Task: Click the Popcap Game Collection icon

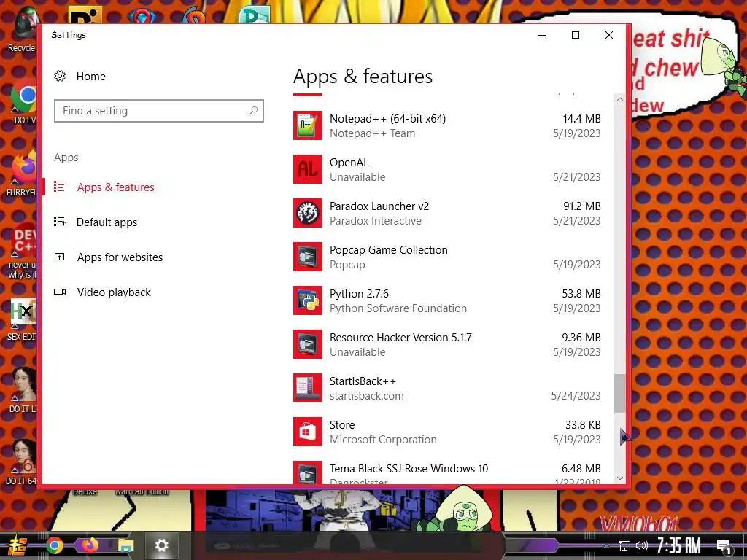Action: pos(308,257)
